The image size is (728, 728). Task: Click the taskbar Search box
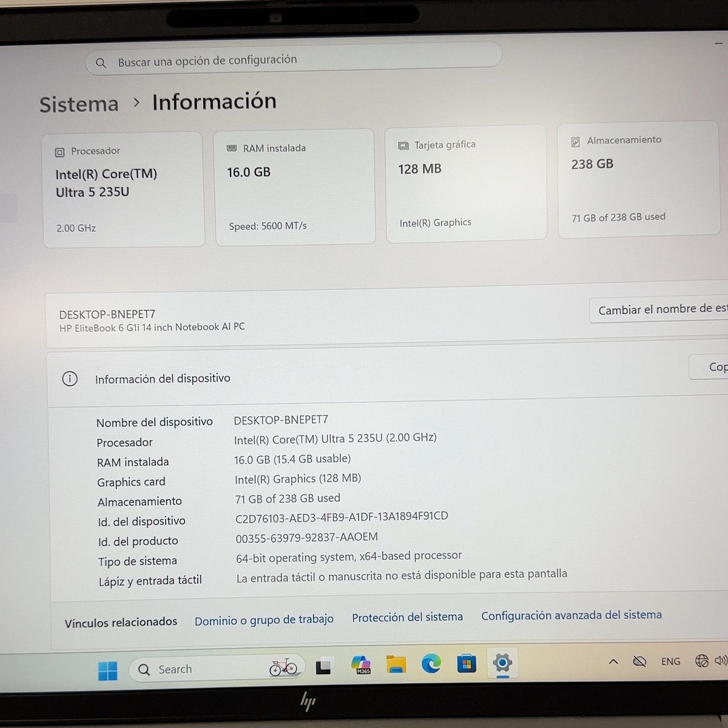pyautogui.click(x=217, y=669)
